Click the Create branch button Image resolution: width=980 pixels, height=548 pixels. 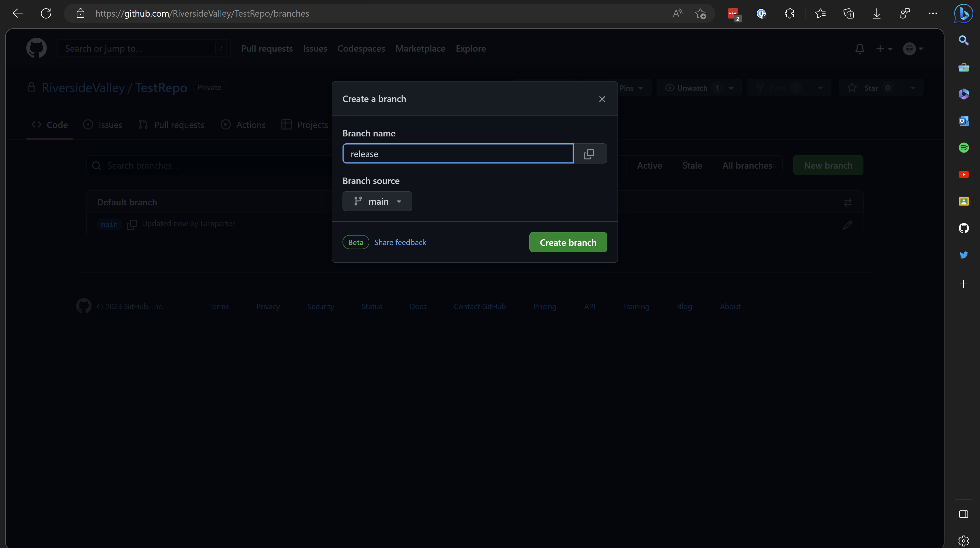(568, 242)
